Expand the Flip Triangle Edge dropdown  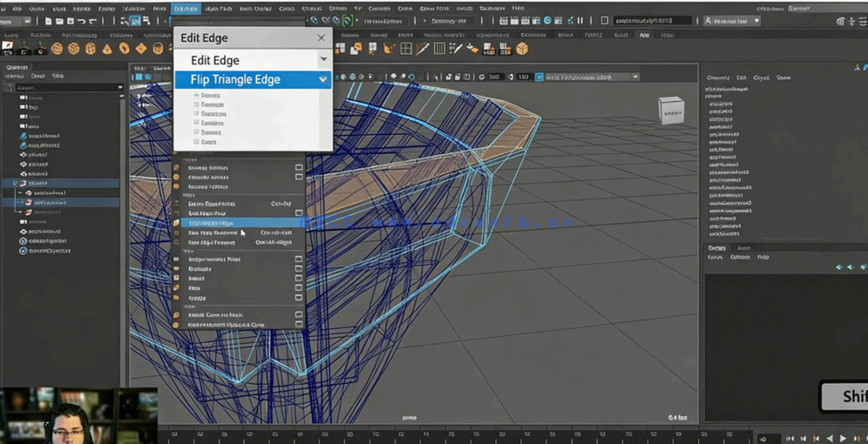[323, 79]
